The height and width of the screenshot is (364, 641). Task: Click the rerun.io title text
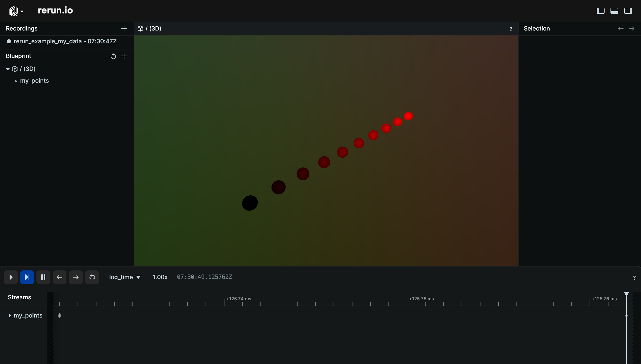click(x=55, y=11)
